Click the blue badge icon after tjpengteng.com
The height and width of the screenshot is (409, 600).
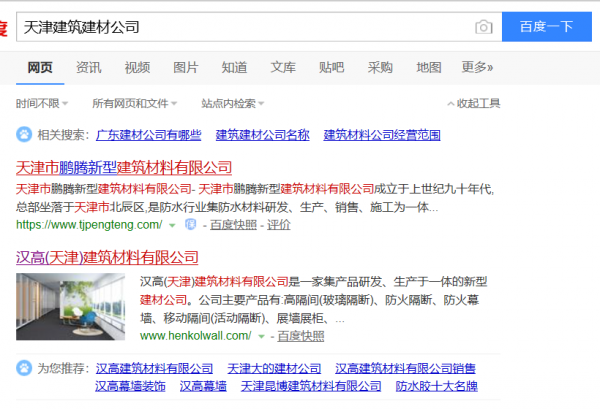tap(190, 225)
